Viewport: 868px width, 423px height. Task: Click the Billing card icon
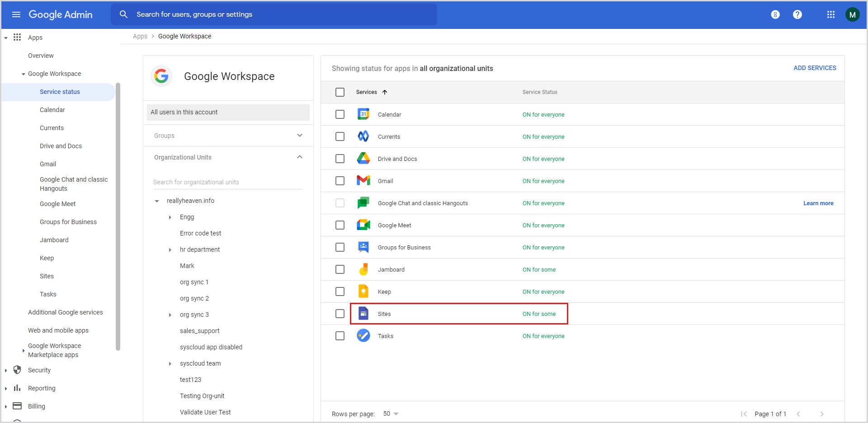(17, 406)
